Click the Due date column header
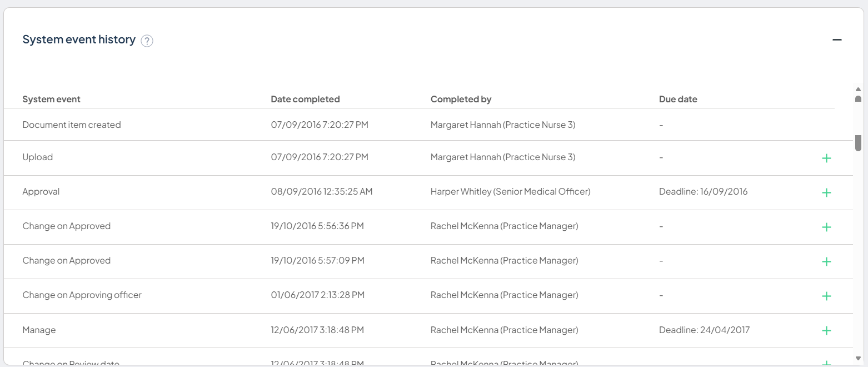 pos(678,100)
